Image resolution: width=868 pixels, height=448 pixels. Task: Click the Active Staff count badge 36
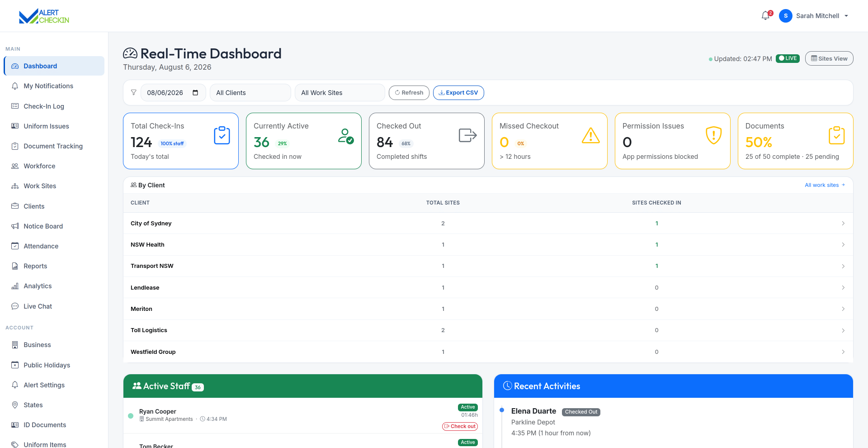[198, 387]
